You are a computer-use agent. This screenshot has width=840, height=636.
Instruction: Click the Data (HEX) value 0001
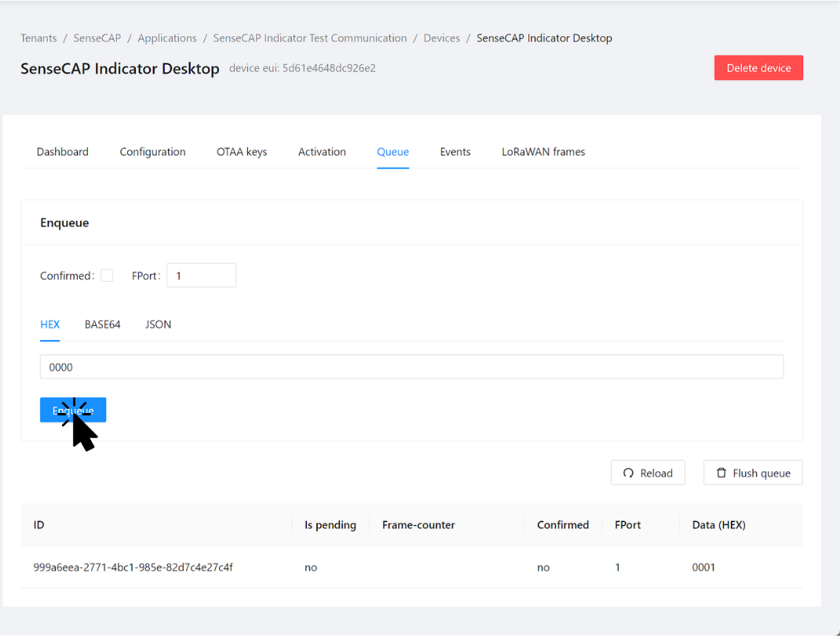703,567
